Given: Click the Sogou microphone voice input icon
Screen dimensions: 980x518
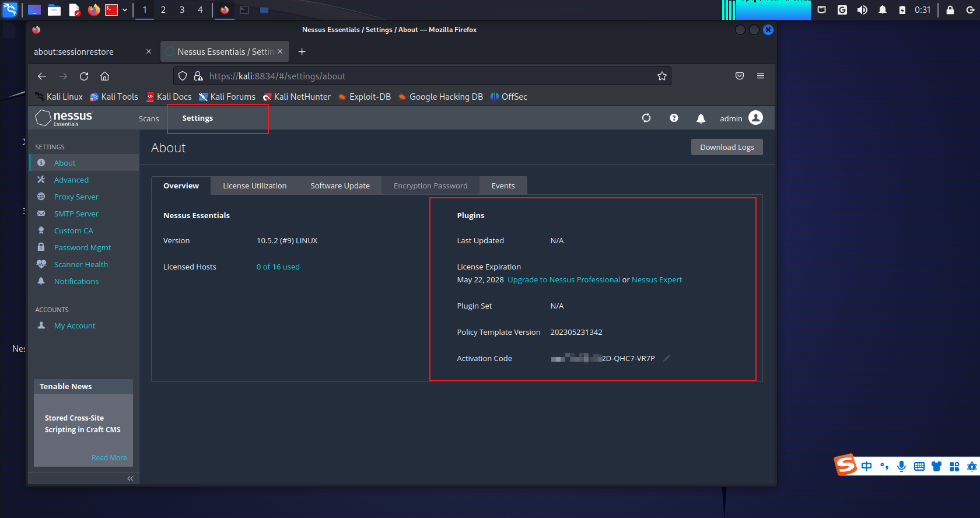Looking at the screenshot, I should 902,466.
